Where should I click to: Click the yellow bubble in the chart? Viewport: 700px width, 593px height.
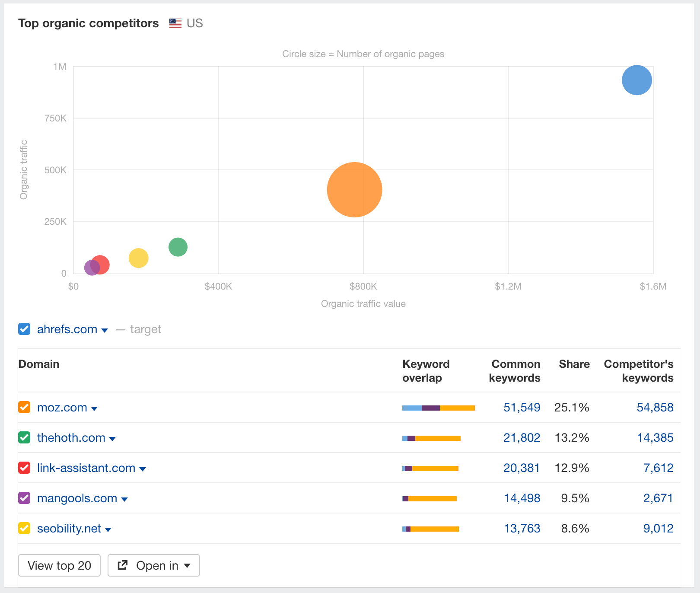(138, 258)
